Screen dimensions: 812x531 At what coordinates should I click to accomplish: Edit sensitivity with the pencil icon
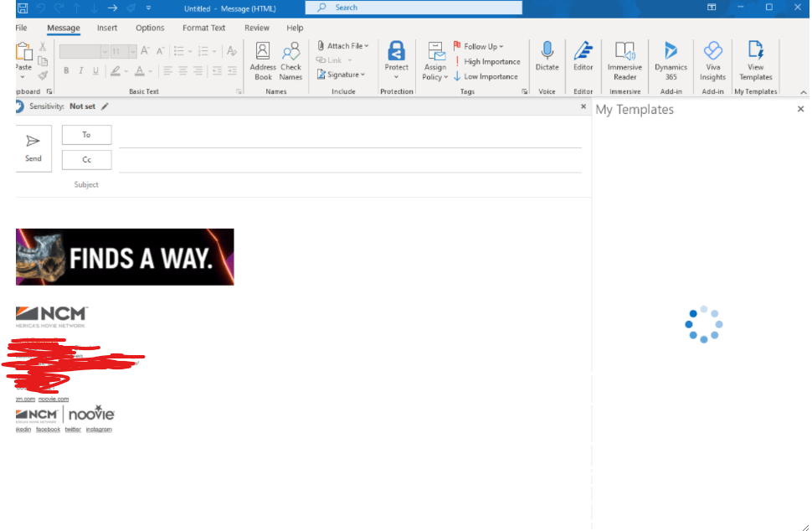pyautogui.click(x=105, y=106)
